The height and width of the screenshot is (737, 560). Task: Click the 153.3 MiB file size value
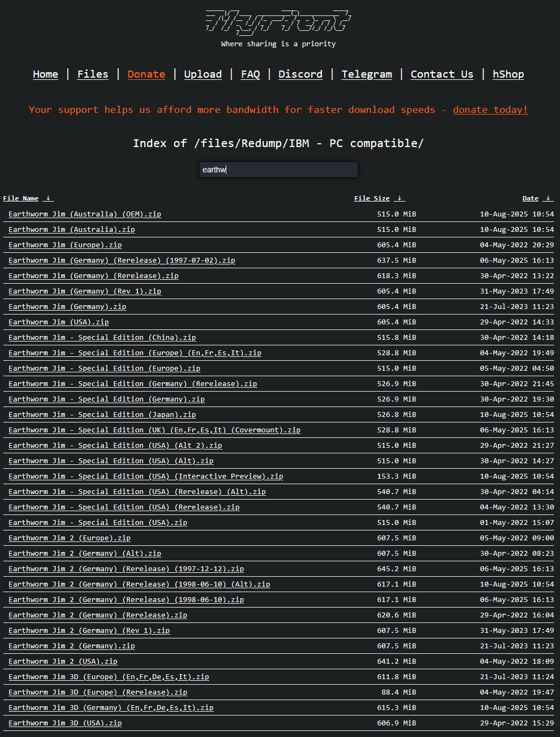coord(396,476)
